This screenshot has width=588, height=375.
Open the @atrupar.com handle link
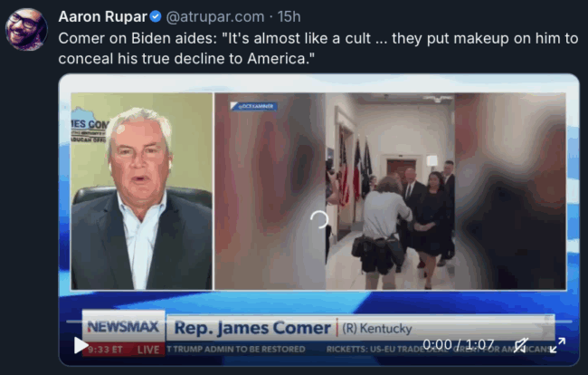(x=215, y=16)
